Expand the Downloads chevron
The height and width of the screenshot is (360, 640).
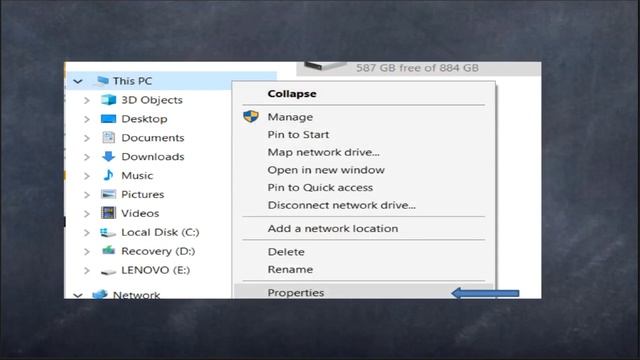[87, 157]
